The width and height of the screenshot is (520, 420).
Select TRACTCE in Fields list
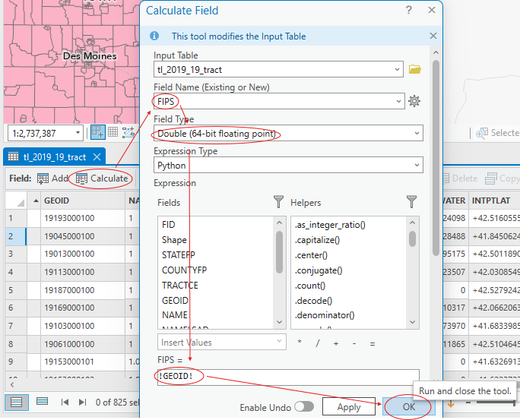180,286
